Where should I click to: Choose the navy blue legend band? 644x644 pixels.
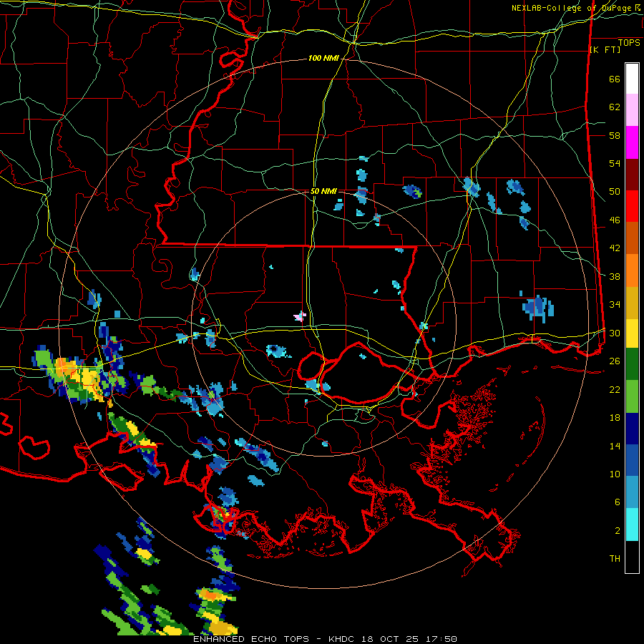click(x=632, y=429)
